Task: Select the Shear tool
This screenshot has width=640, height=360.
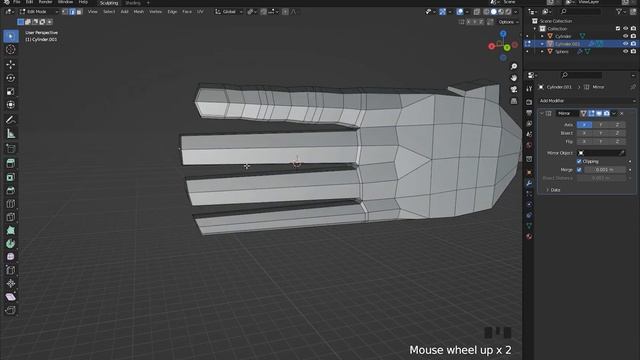Action: click(x=11, y=297)
